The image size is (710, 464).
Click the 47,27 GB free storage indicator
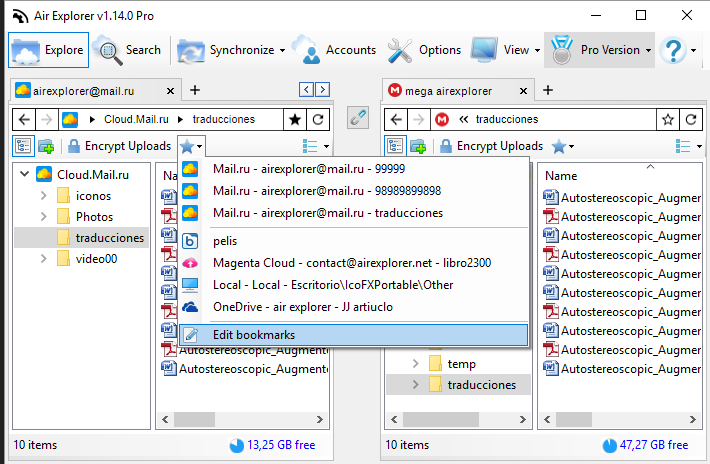(x=645, y=445)
